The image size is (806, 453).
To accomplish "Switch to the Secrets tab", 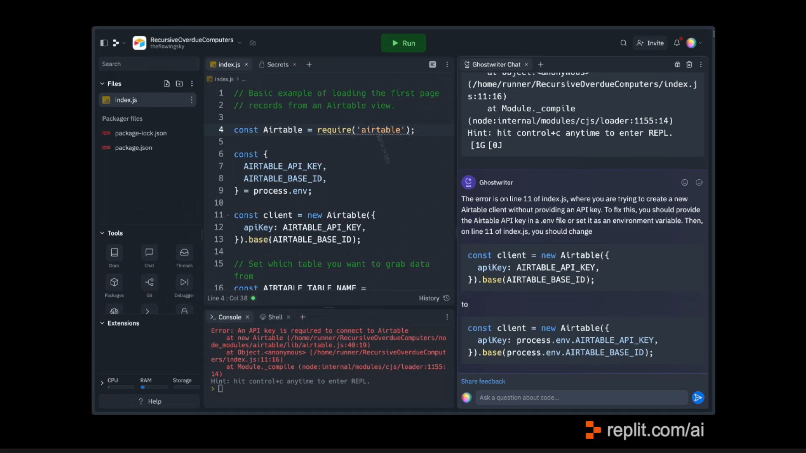I will tap(277, 64).
